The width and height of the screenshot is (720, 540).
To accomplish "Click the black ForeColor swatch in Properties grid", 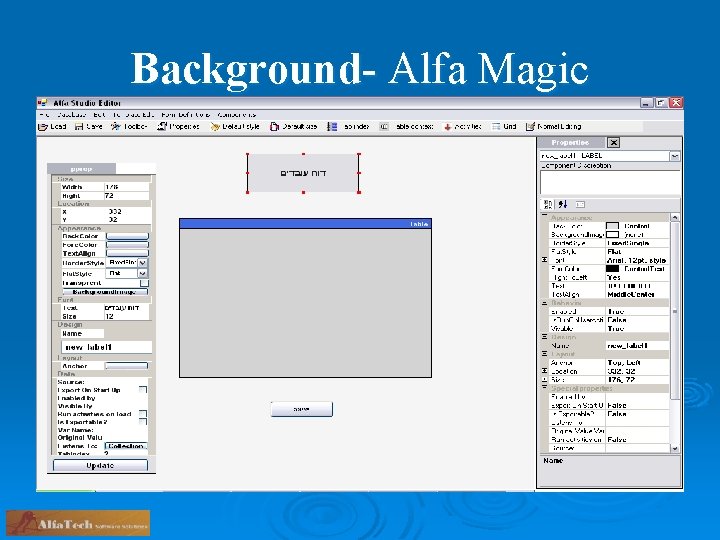I will click(x=612, y=269).
